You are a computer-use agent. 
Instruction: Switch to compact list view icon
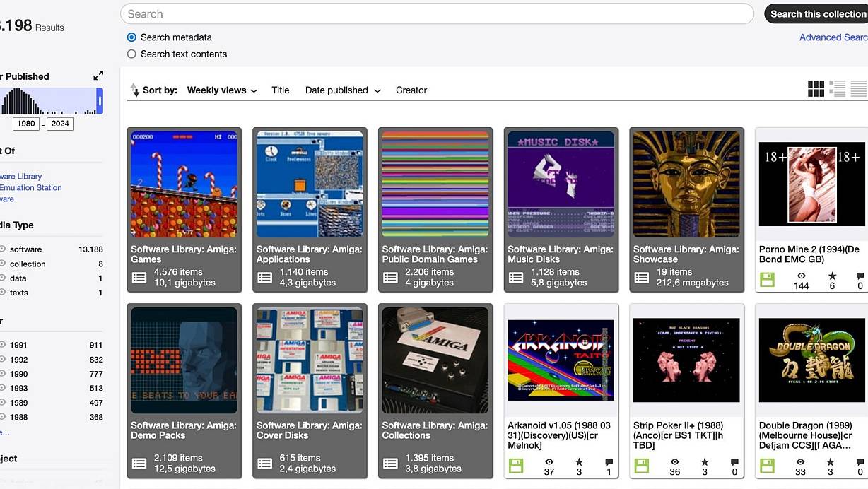point(858,88)
